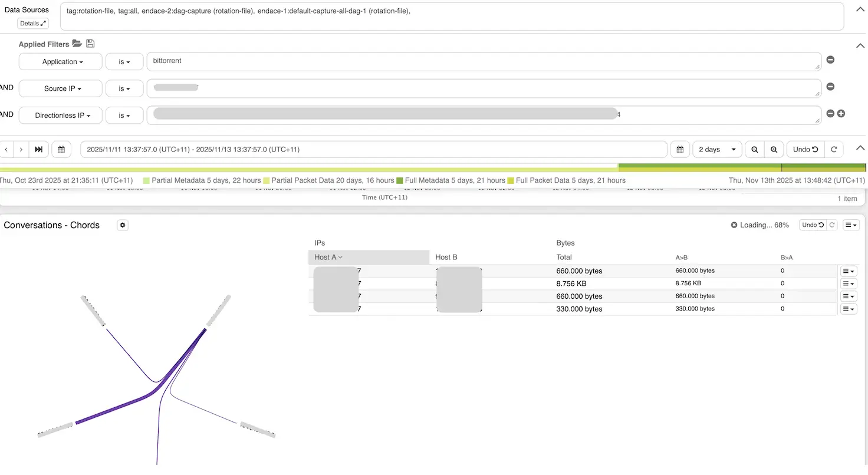Save applied filters with floppy icon
The height and width of the screenshot is (475, 868).
coord(90,44)
